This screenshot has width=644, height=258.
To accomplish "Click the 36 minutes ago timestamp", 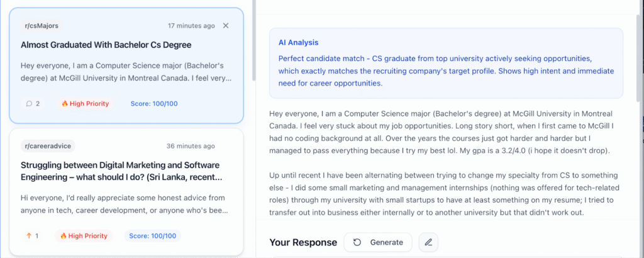I will tap(191, 146).
